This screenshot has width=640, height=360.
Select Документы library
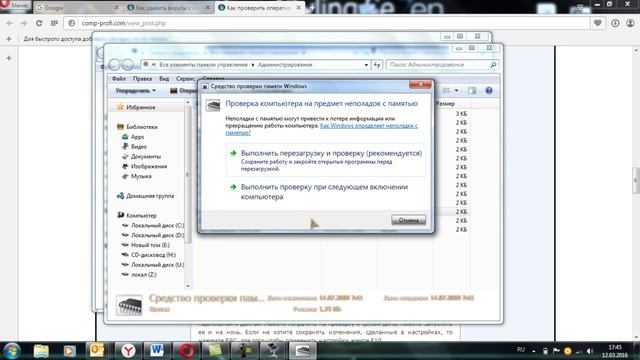146,156
